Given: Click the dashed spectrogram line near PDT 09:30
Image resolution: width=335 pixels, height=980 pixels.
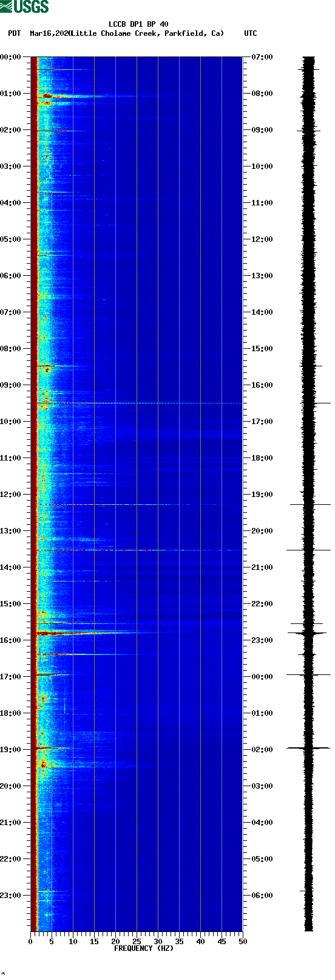Looking at the screenshot, I should (140, 403).
